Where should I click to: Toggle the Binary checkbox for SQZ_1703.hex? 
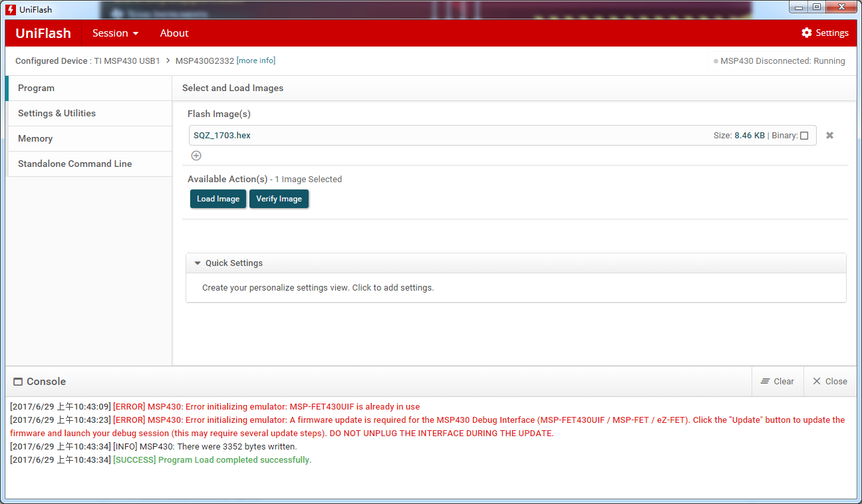tap(804, 136)
